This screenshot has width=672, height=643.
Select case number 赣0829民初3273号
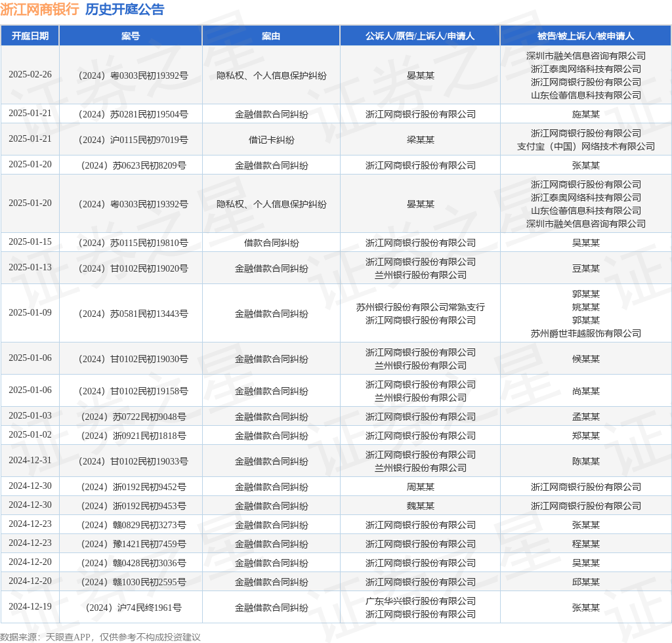click(133, 525)
